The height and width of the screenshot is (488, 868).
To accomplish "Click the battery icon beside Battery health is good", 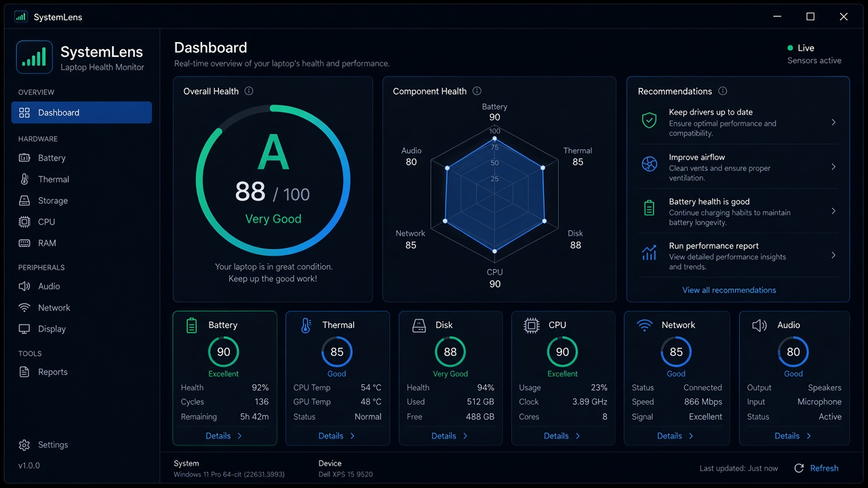I will (x=649, y=208).
